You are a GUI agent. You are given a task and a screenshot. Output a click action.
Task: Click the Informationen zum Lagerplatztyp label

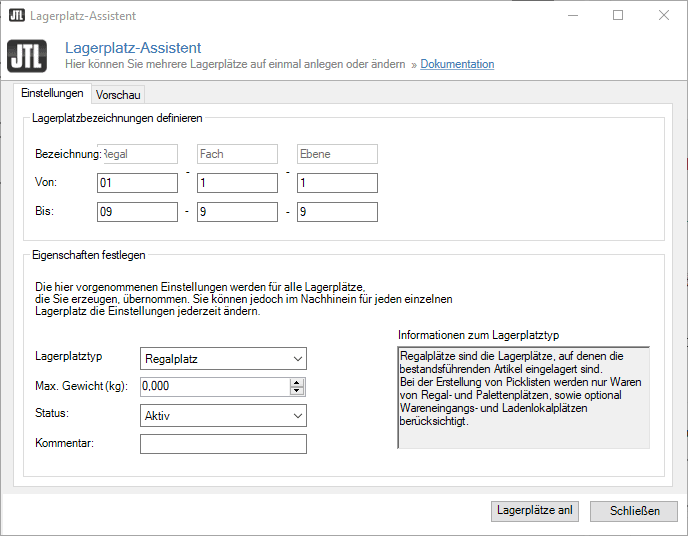(x=478, y=335)
